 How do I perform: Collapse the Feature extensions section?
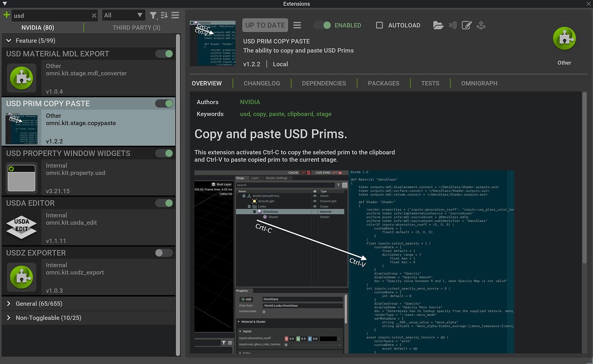coord(9,40)
